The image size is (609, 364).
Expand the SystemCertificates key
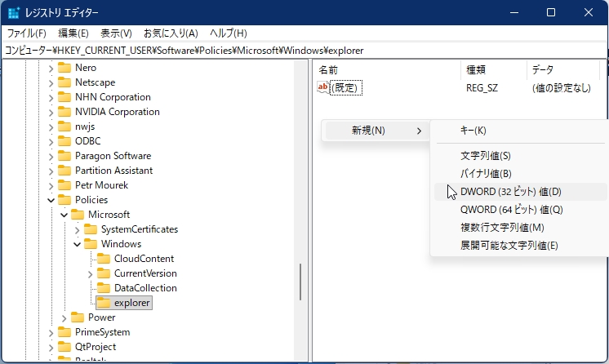[x=77, y=229]
